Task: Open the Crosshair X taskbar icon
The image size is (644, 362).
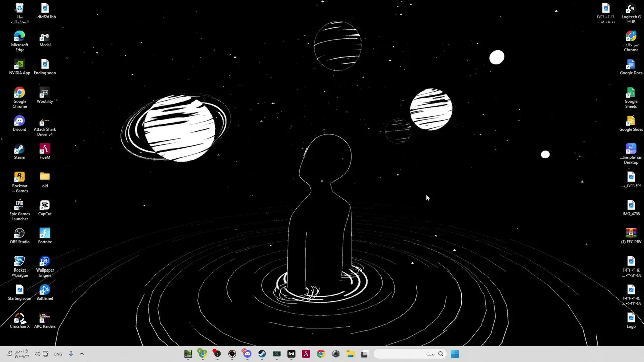Action: point(232,354)
